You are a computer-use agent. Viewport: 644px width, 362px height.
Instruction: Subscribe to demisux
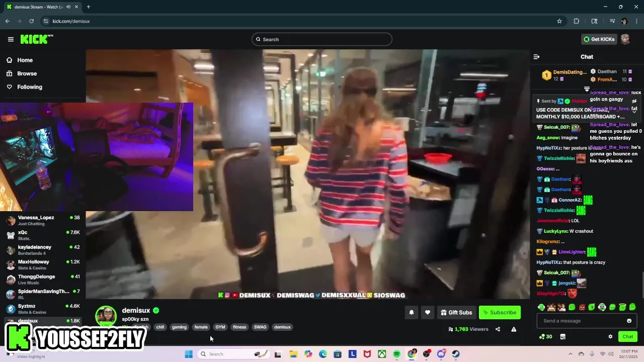tap(500, 312)
